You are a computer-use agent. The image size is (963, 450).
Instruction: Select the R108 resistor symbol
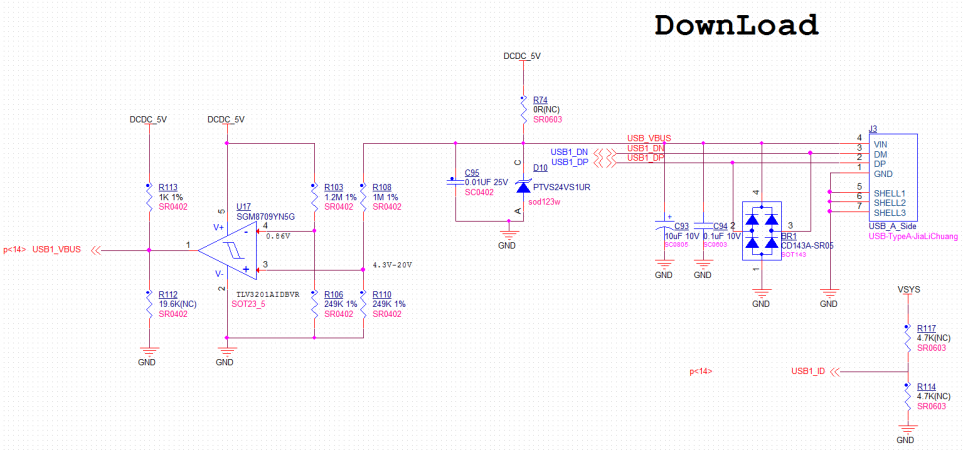tap(363, 198)
